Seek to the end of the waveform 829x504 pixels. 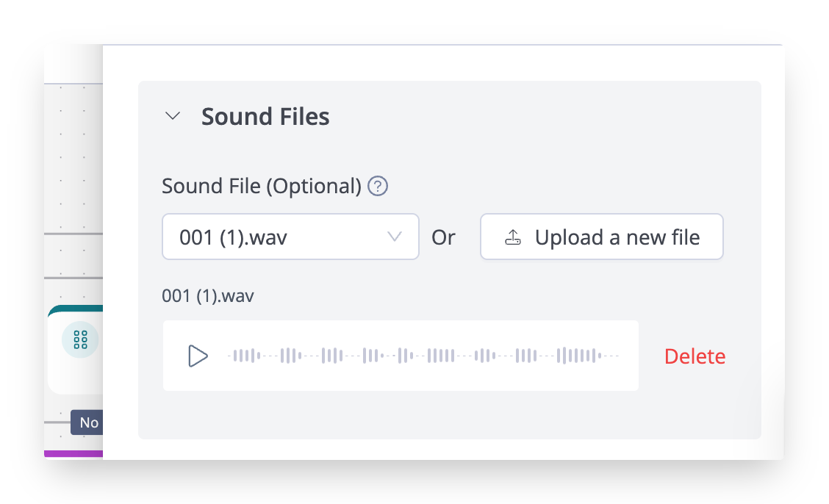click(617, 356)
